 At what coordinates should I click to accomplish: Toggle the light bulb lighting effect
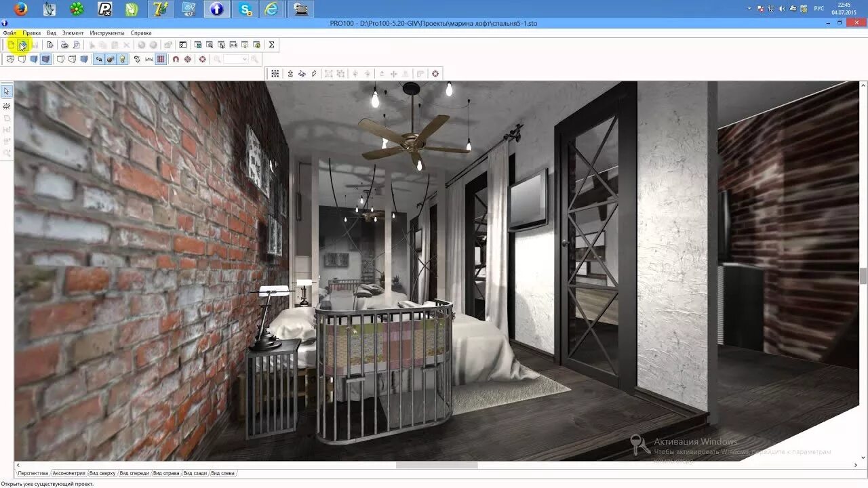point(122,59)
